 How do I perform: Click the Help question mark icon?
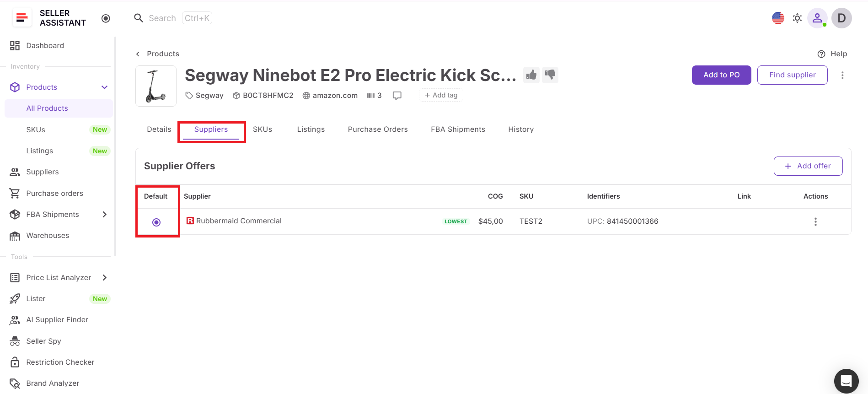click(x=821, y=54)
